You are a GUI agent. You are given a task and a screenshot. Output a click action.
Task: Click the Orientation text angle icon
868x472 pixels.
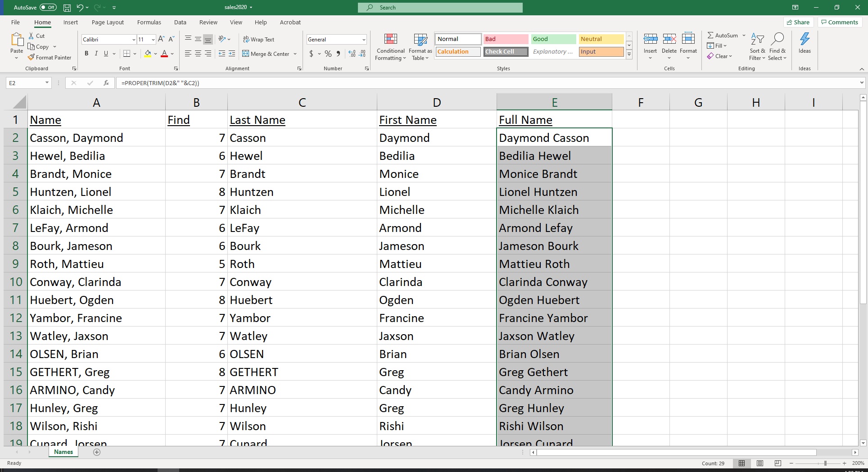pos(222,39)
